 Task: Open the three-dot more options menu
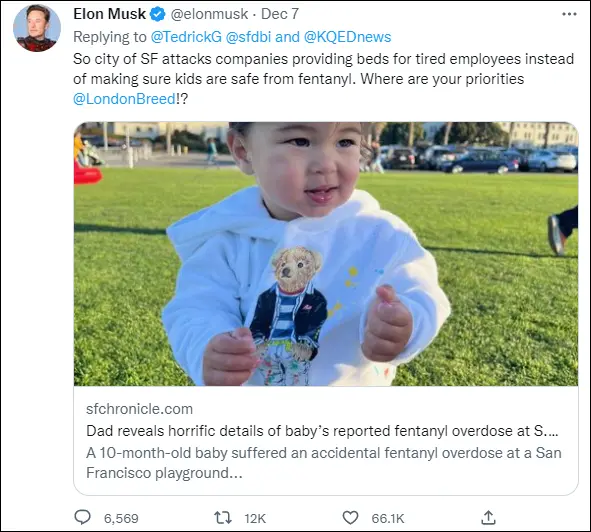click(569, 14)
